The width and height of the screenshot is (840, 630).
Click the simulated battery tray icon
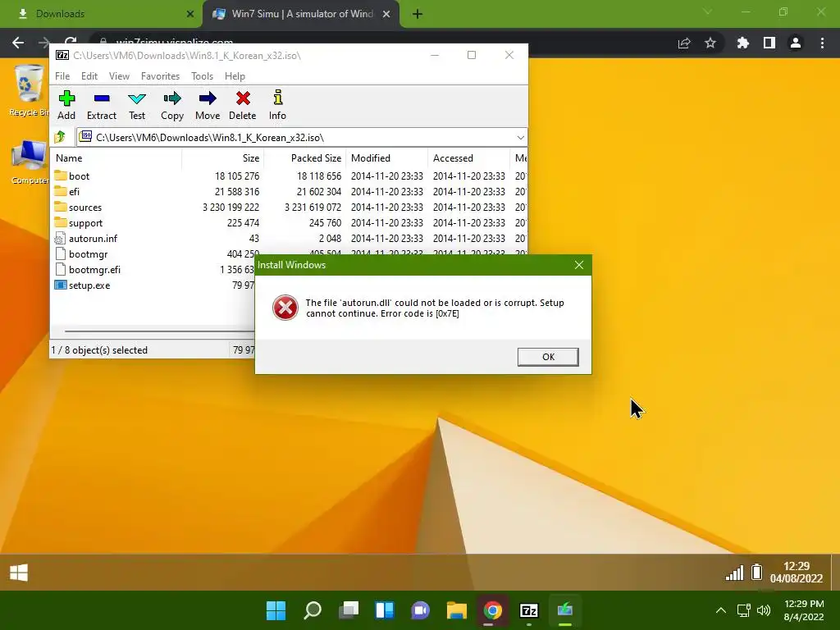pos(756,572)
